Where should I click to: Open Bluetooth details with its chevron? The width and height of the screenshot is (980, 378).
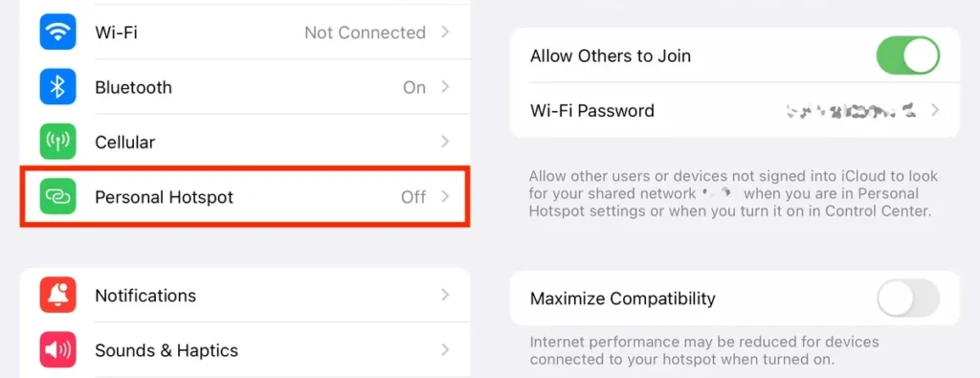445,87
